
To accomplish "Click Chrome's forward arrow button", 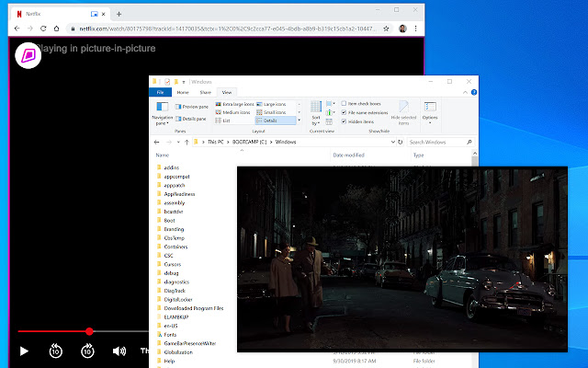I will [x=30, y=29].
